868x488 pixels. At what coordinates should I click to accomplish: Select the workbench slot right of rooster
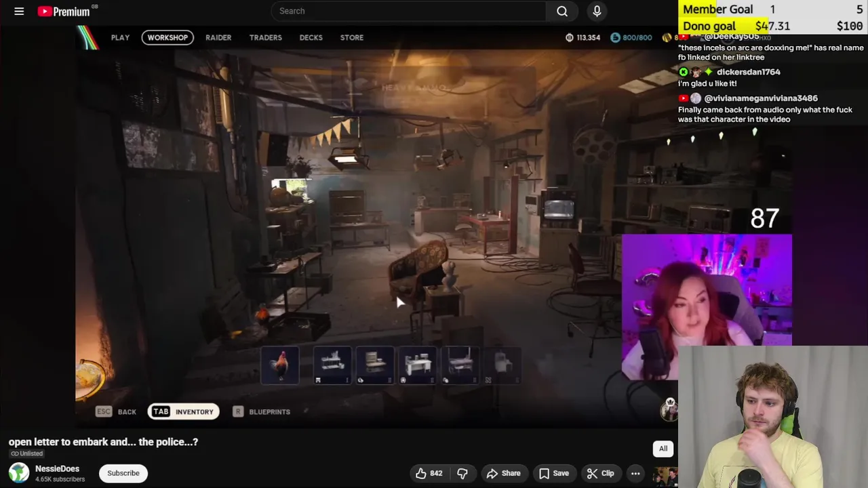(332, 365)
